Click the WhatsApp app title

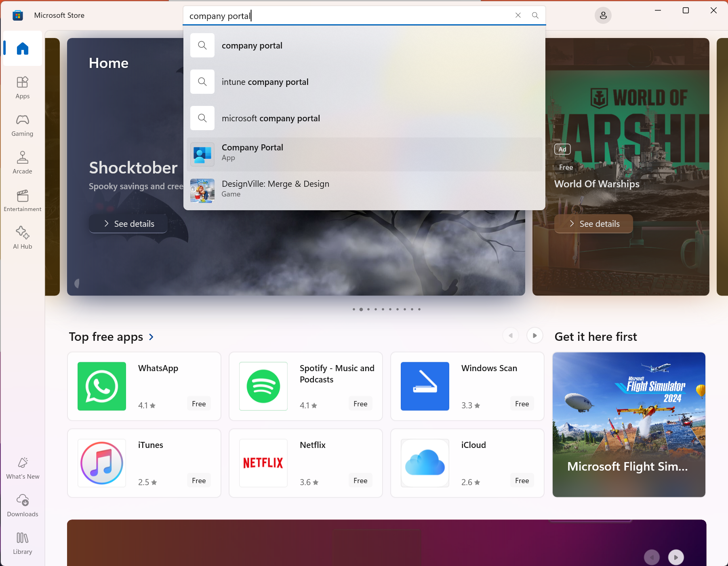tap(158, 368)
